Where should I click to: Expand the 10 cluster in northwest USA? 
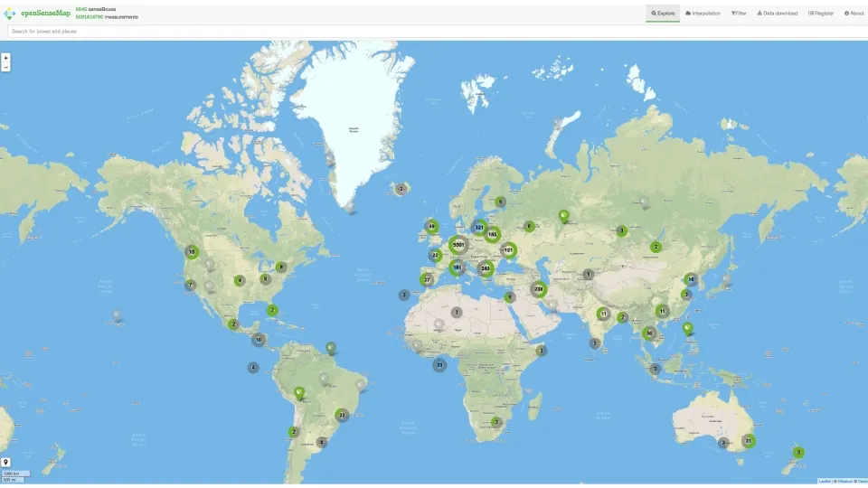point(192,252)
